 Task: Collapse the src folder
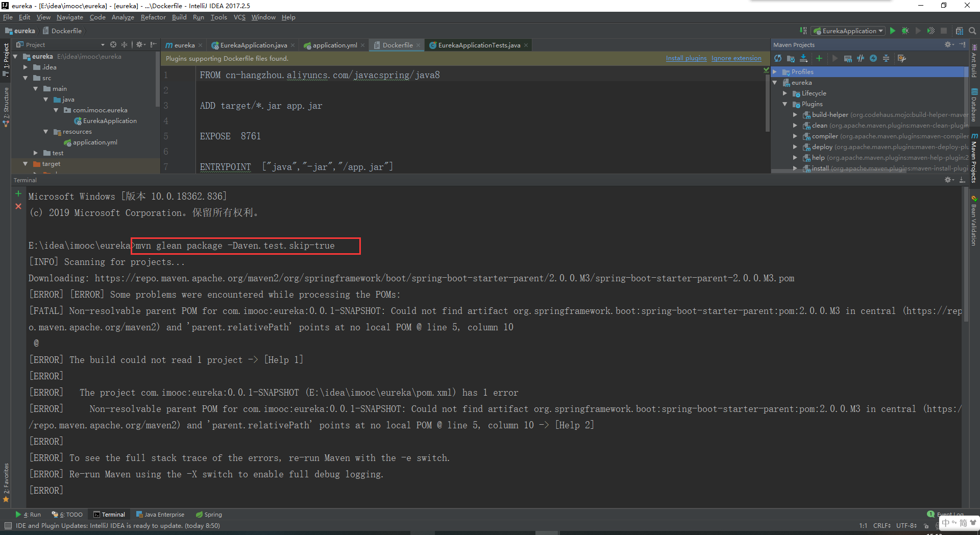tap(26, 78)
